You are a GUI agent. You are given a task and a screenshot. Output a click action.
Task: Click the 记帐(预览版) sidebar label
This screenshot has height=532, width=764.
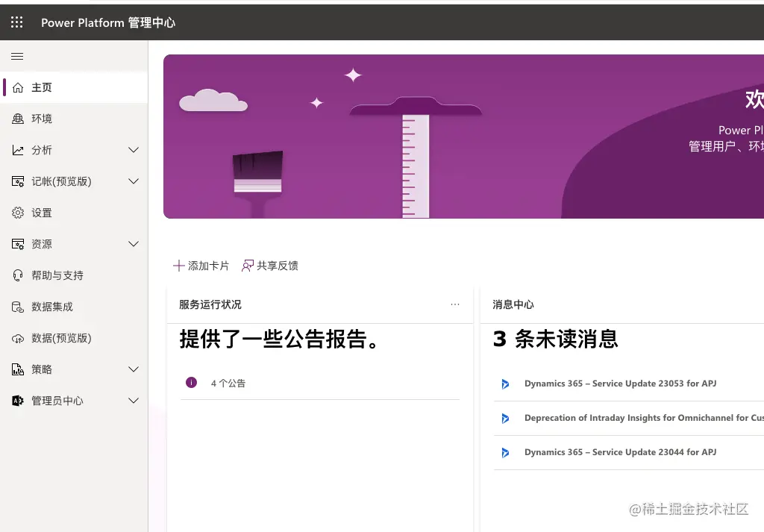tap(61, 182)
